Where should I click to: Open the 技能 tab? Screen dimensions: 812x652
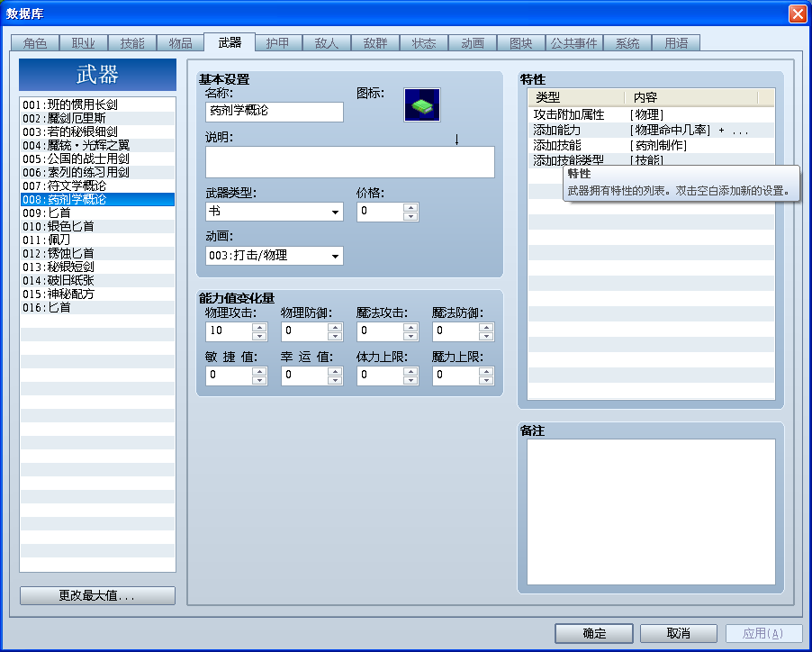point(132,43)
